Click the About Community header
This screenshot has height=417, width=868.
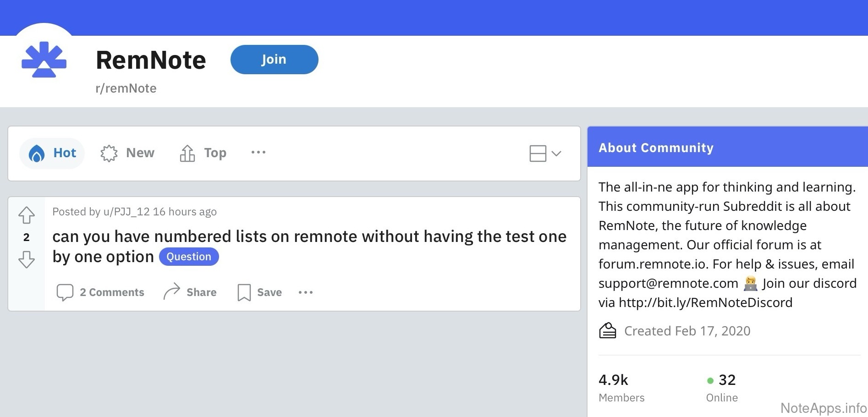click(x=656, y=148)
